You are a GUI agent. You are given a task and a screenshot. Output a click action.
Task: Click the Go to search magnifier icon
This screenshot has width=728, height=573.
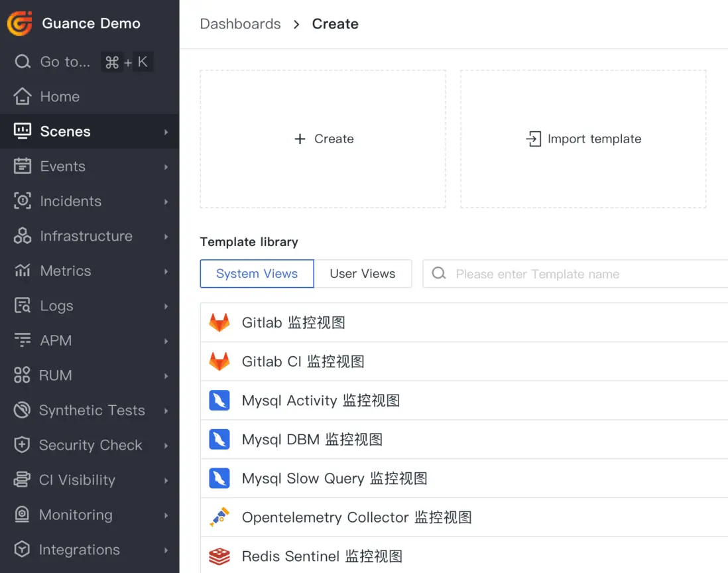(x=23, y=62)
